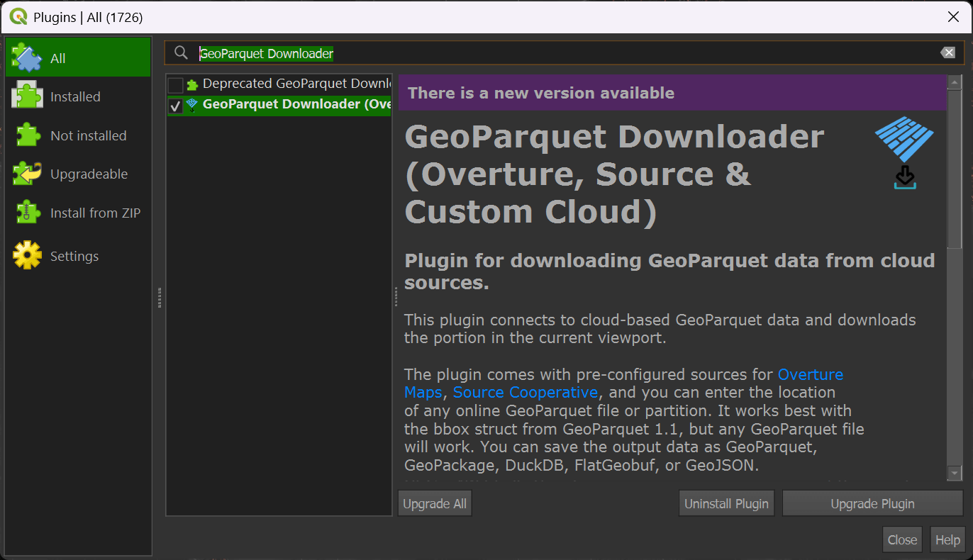Image resolution: width=973 pixels, height=560 pixels.
Task: Click the yellow Settings gear icon
Action: [27, 256]
